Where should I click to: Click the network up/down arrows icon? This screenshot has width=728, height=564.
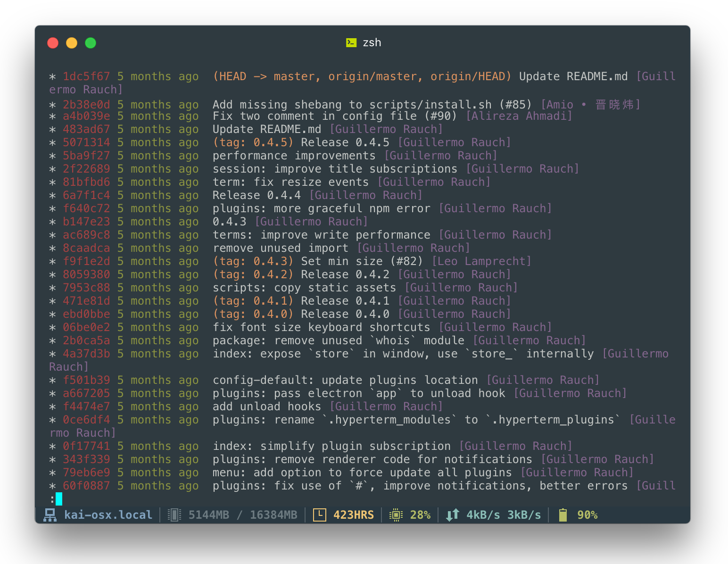pyautogui.click(x=453, y=515)
